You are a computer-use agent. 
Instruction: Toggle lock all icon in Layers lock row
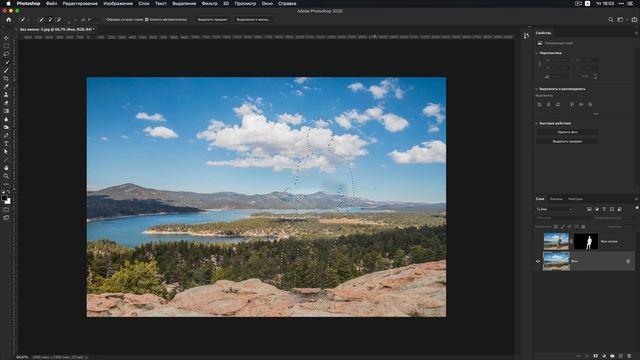[x=583, y=227]
